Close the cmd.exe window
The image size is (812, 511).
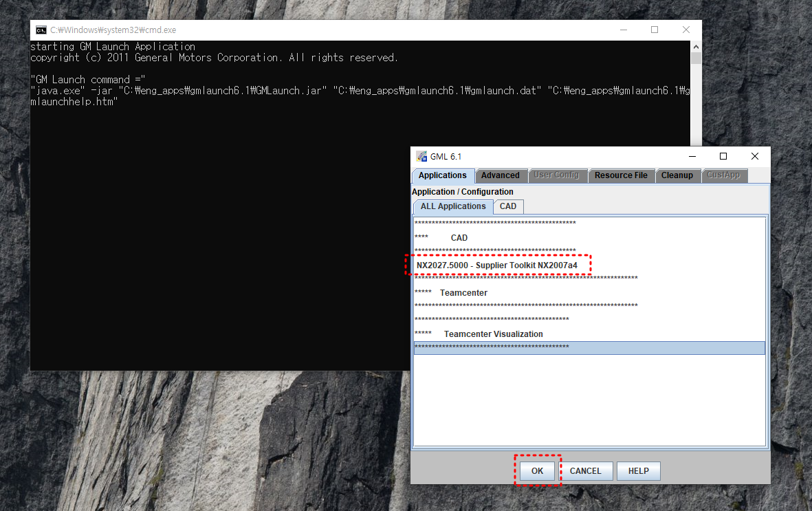click(x=686, y=30)
